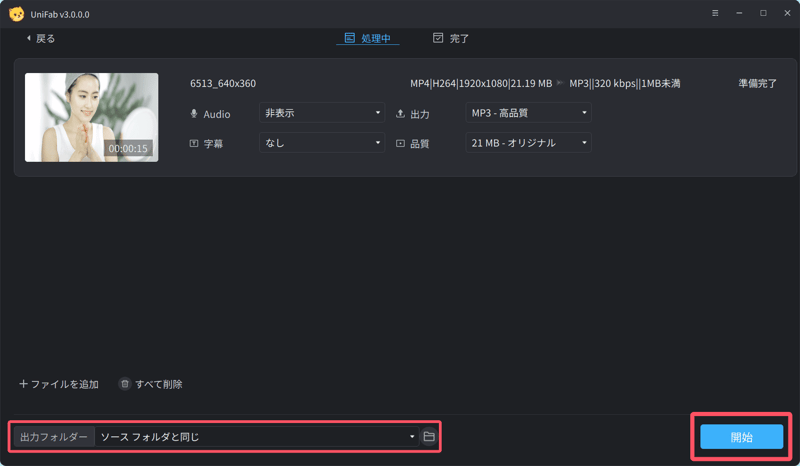Expand the 品質 21 MB - オリジナル dropdown

(528, 143)
